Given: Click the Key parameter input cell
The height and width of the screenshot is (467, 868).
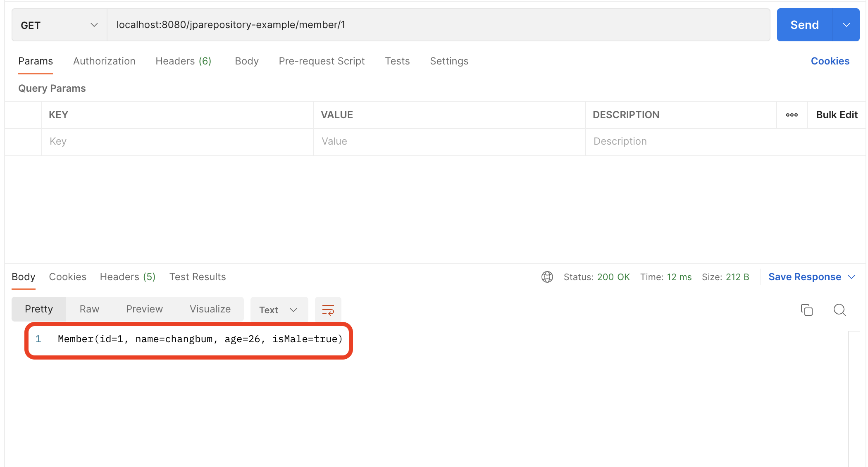Looking at the screenshot, I should tap(178, 141).
